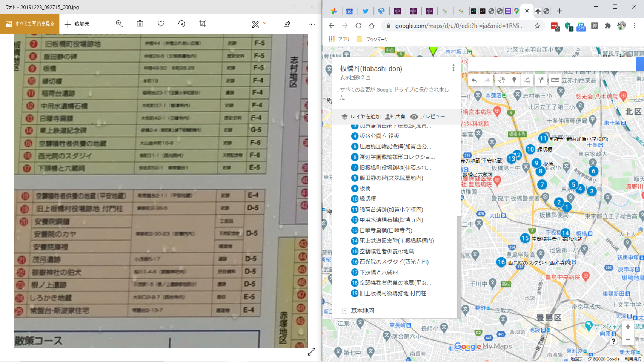
Task: Toggle bookmark star in the address bar
Action: [x=537, y=26]
